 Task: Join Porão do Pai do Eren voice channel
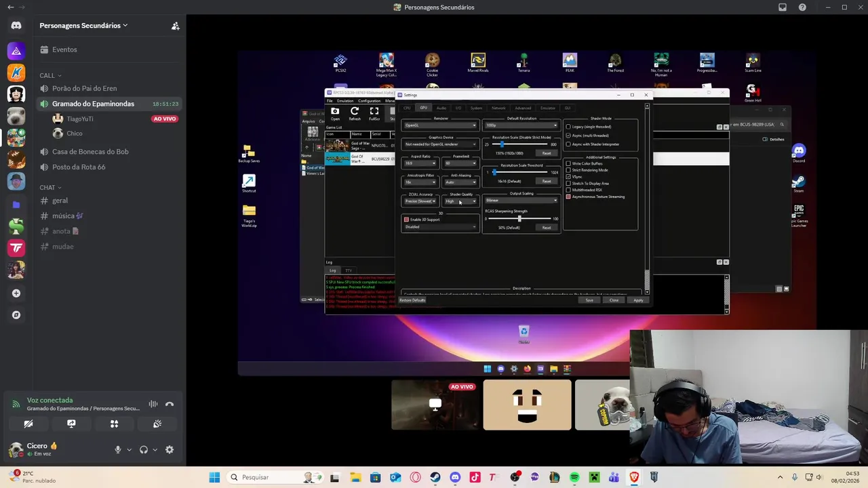click(108, 88)
